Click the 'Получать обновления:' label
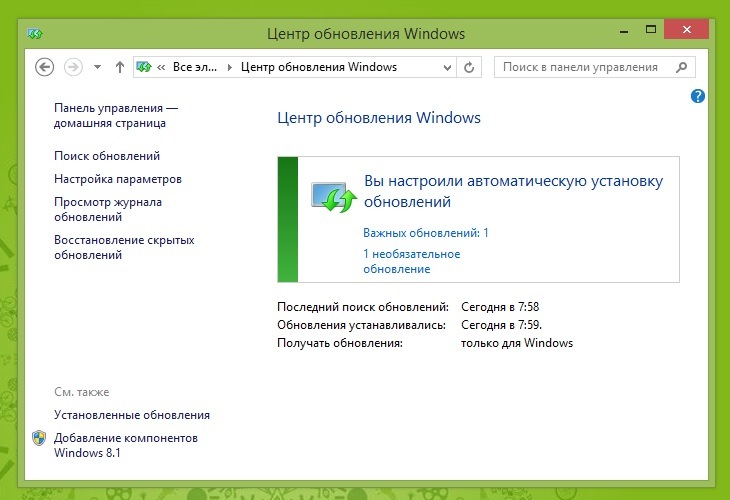Screen dimensions: 730x500 (340, 343)
